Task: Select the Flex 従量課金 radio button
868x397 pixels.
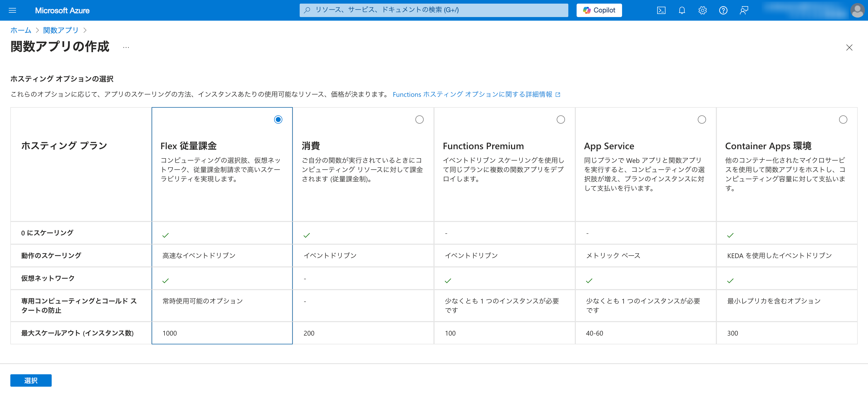Action: tap(278, 120)
